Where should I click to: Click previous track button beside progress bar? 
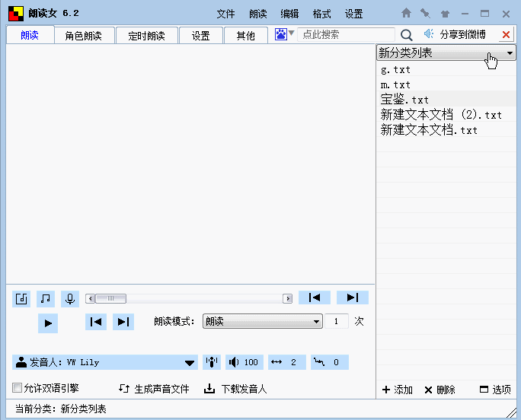[x=315, y=297]
